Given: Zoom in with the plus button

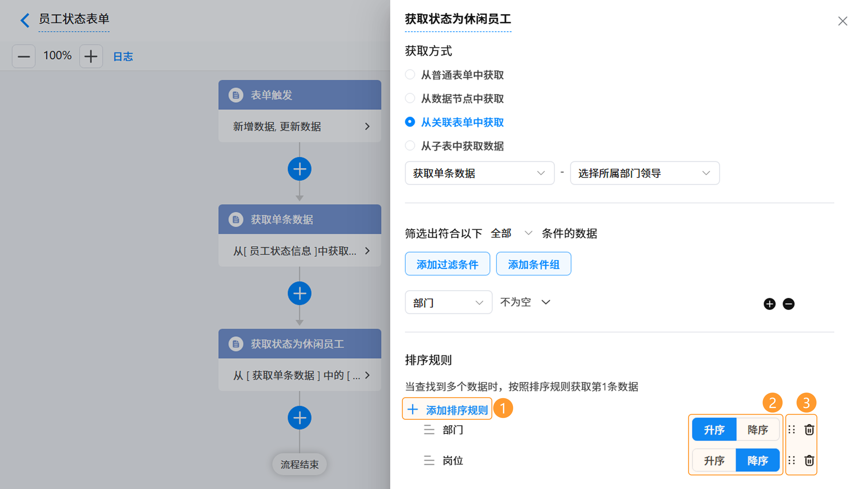Looking at the screenshot, I should point(91,56).
